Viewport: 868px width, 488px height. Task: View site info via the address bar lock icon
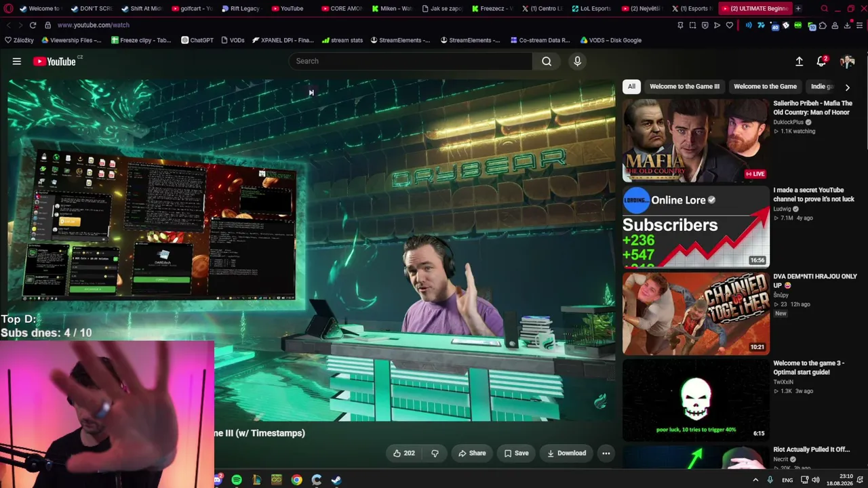pos(47,25)
